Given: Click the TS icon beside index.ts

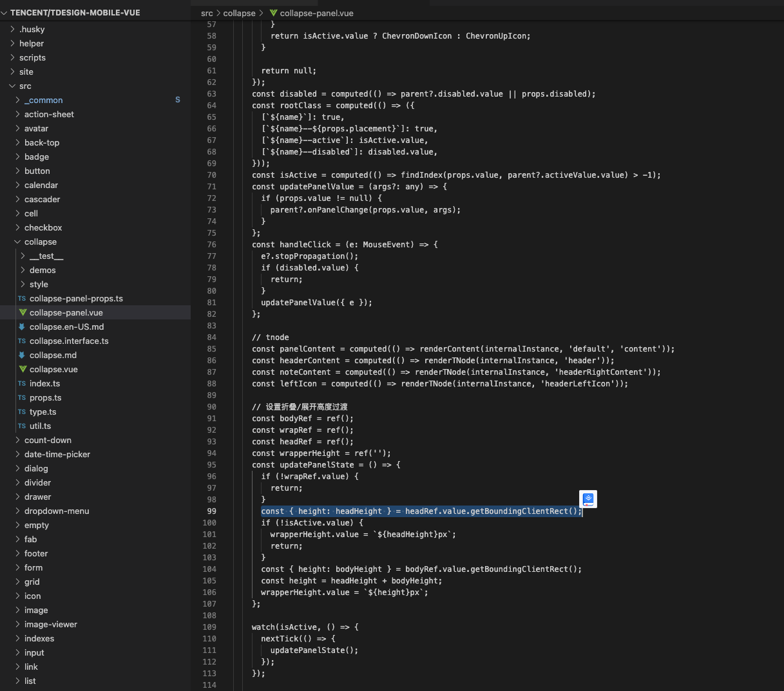Looking at the screenshot, I should pos(24,383).
